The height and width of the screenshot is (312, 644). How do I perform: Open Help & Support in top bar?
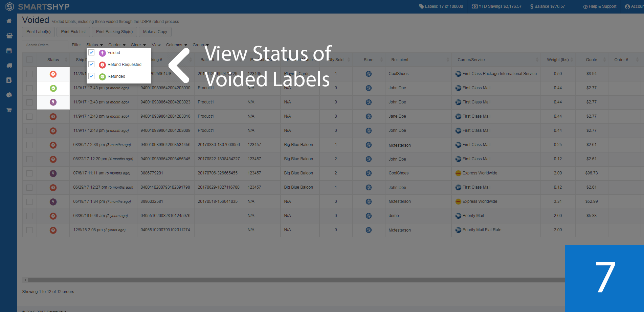coord(600,6)
